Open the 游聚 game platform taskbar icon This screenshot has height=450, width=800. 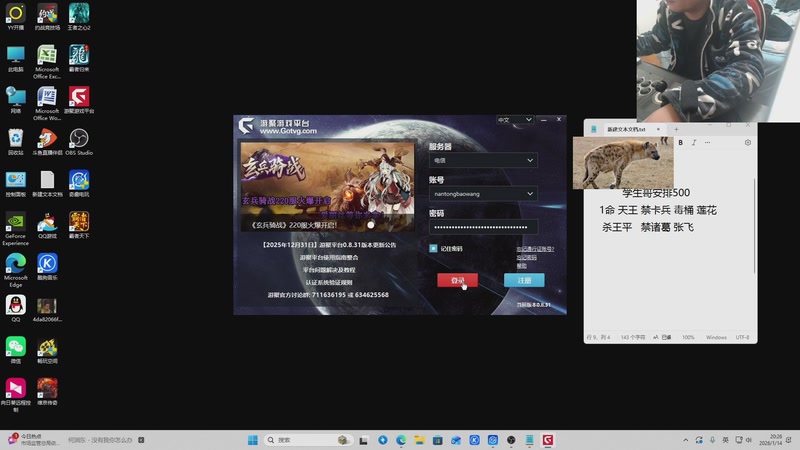coord(548,440)
